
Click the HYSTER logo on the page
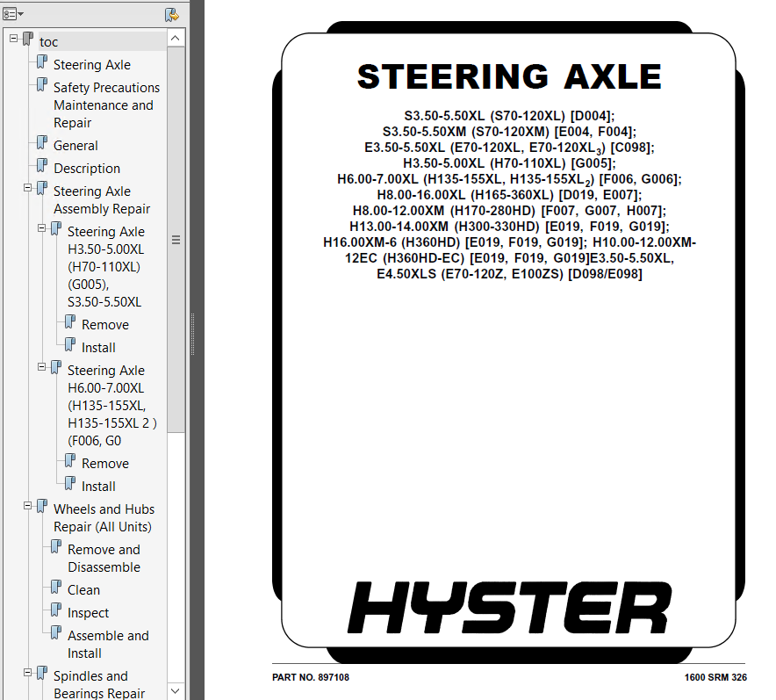[x=510, y=607]
